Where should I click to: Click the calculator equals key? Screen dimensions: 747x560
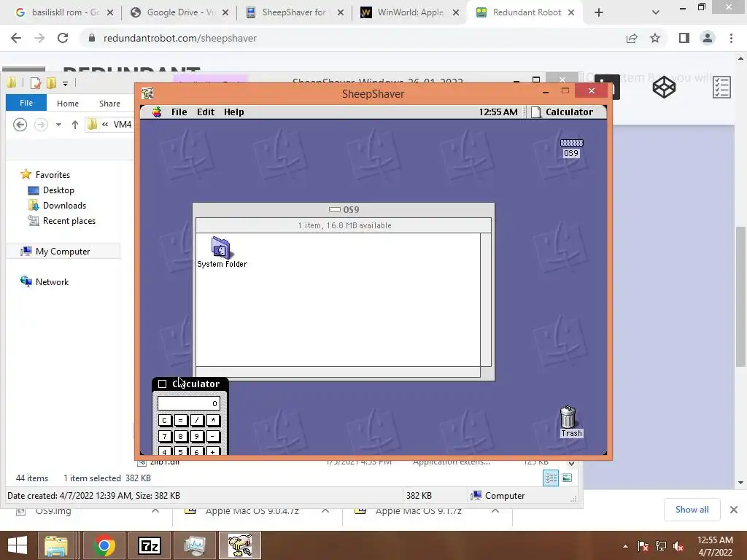pyautogui.click(x=181, y=421)
